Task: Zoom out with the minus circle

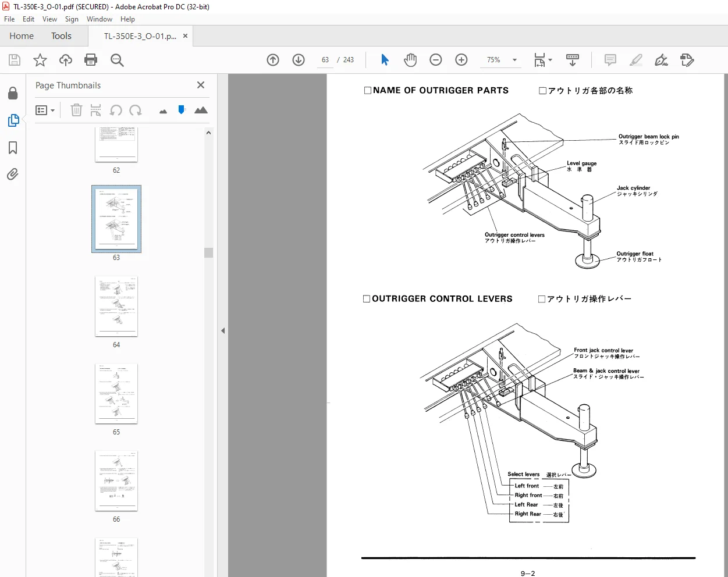Action: (436, 60)
